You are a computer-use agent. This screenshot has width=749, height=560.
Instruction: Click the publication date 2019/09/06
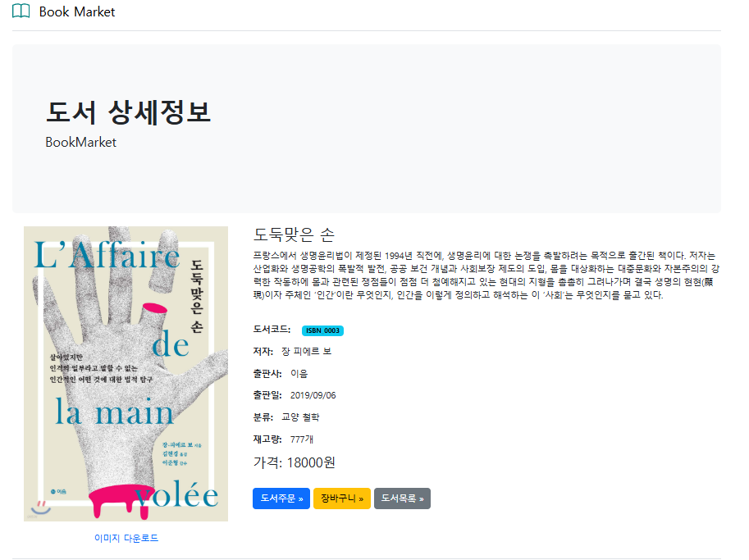[313, 395]
